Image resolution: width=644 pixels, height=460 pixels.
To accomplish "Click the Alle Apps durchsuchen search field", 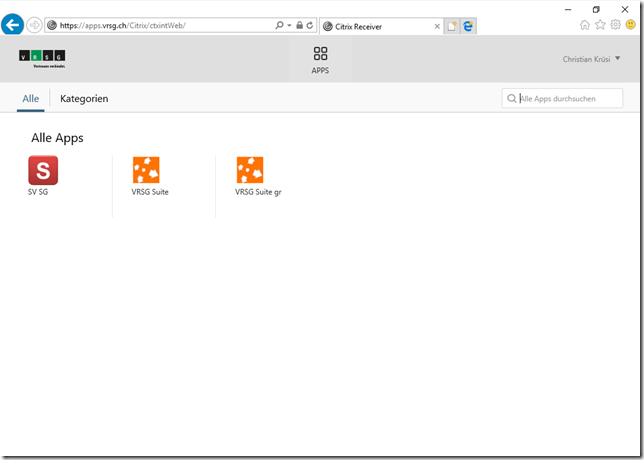I will pos(568,98).
